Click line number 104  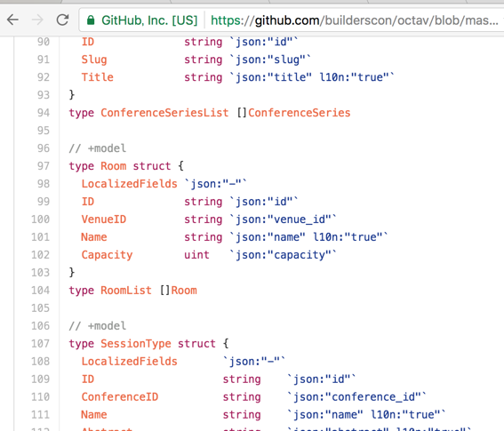(41, 291)
